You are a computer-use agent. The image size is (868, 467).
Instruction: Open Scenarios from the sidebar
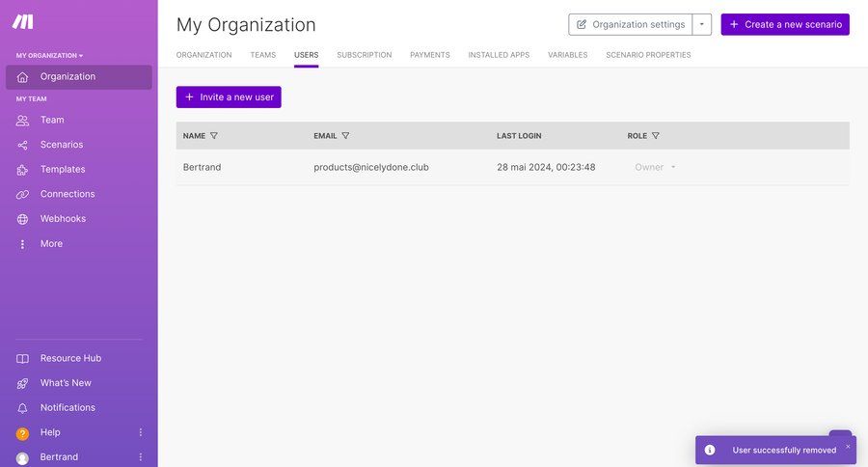pos(62,145)
